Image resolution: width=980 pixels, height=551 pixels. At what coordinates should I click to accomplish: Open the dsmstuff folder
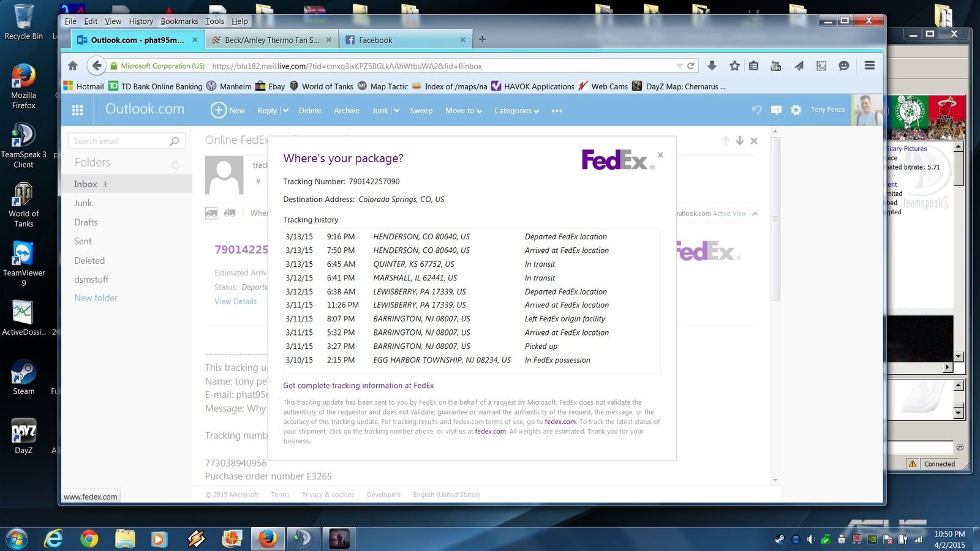[x=91, y=279]
